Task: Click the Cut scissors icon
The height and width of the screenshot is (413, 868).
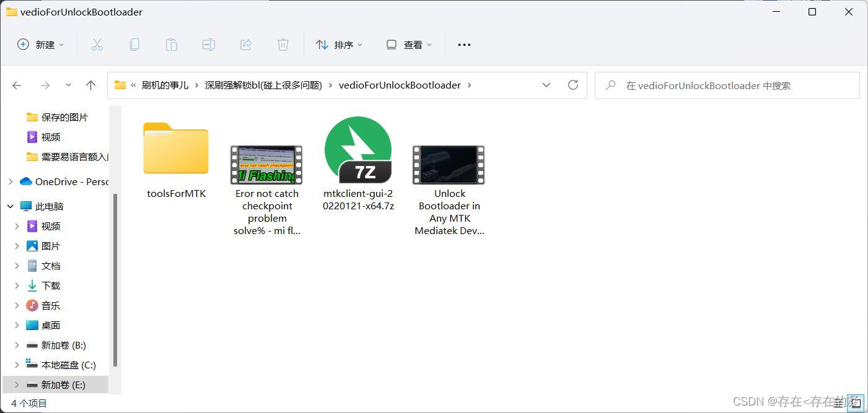Action: pos(97,45)
